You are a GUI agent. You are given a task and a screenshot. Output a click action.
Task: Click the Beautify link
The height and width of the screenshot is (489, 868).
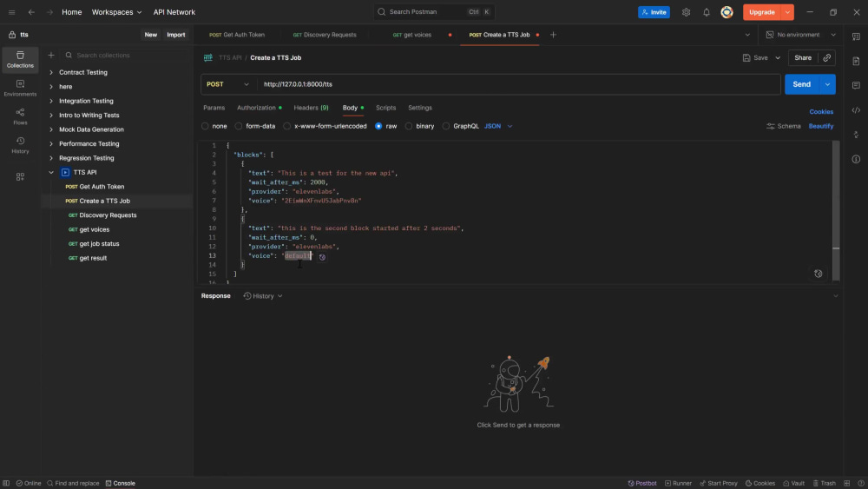coord(821,126)
